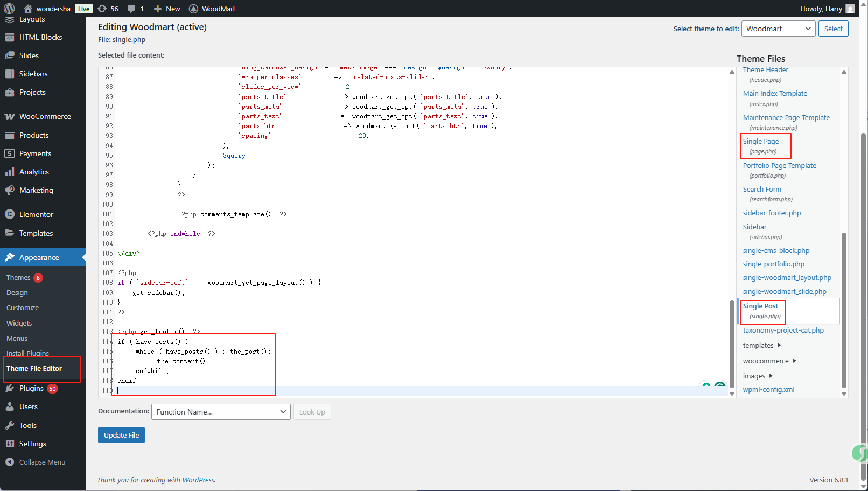Go to Customize under Appearance

tap(23, 308)
